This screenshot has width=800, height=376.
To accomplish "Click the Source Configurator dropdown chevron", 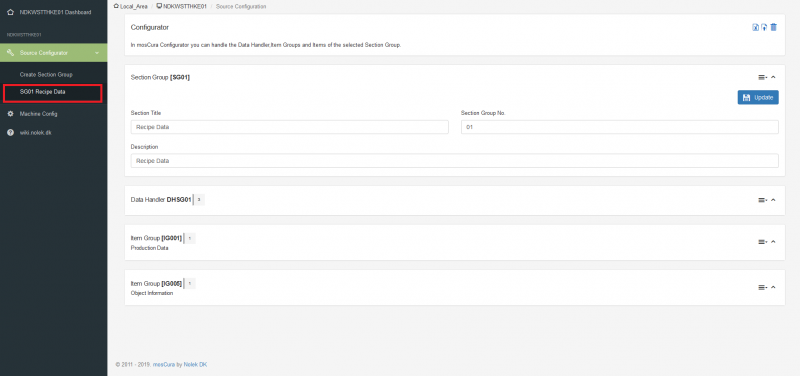I will pyautogui.click(x=97, y=53).
